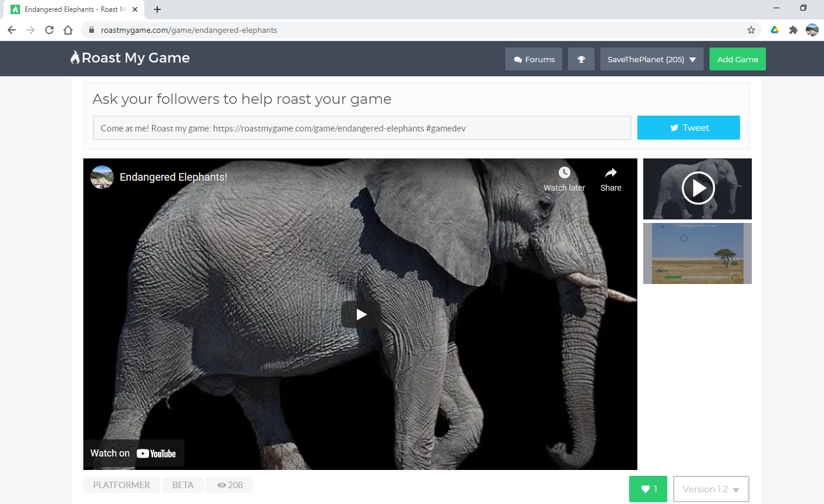Click the trophy leaderboard icon
This screenshot has height=504, width=824.
(x=581, y=59)
